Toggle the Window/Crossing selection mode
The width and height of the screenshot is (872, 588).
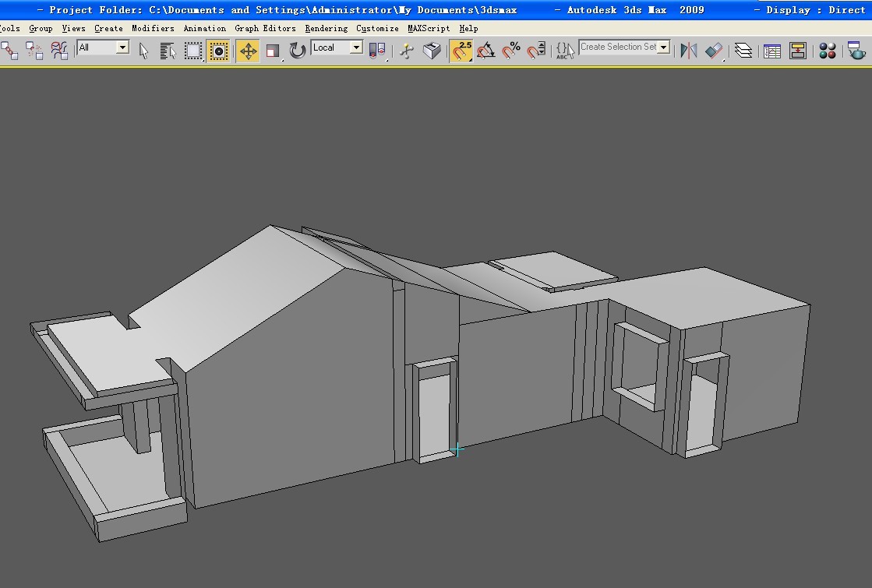click(218, 51)
